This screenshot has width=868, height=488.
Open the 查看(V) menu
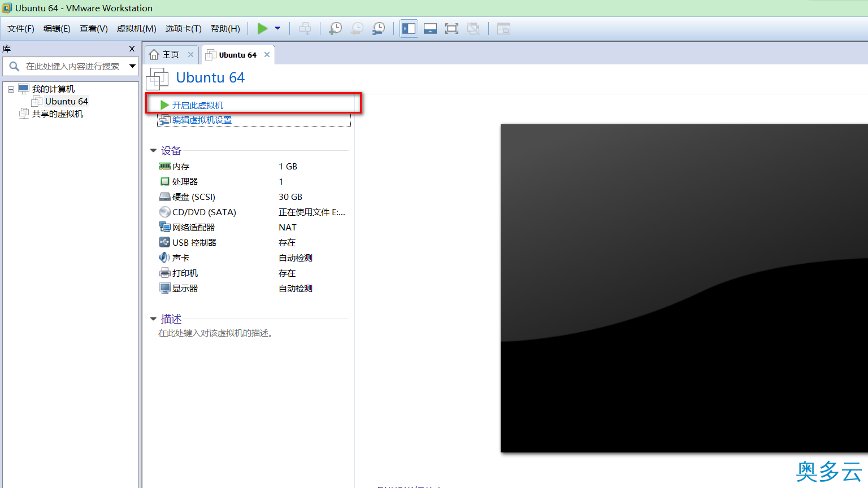tap(94, 28)
